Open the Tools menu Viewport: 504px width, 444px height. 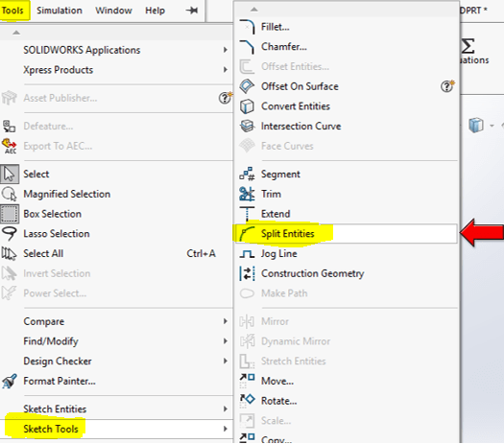click(12, 11)
